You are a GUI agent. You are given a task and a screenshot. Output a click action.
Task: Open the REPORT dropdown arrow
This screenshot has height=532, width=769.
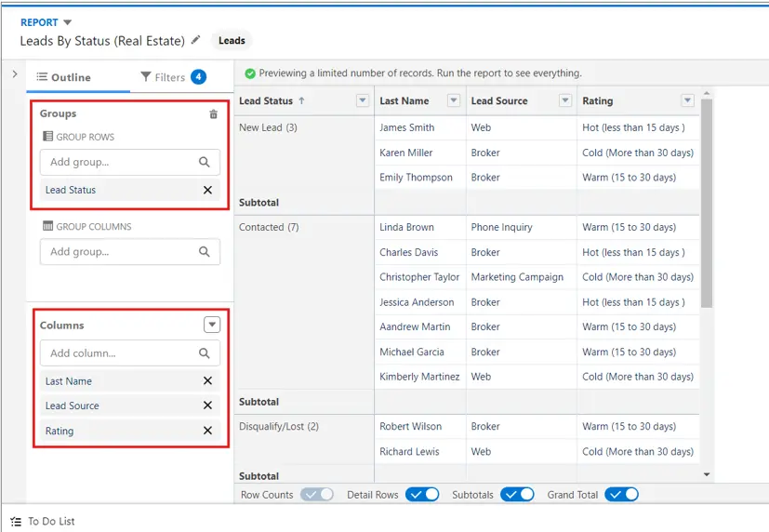68,22
